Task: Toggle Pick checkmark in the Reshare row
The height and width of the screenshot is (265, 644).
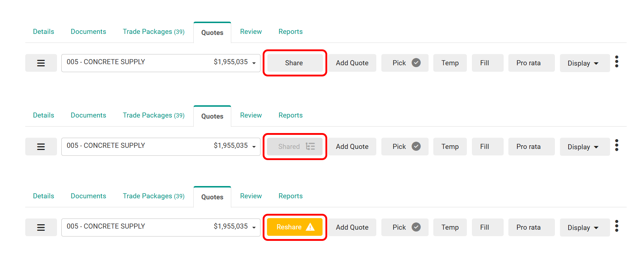Action: pos(405,228)
